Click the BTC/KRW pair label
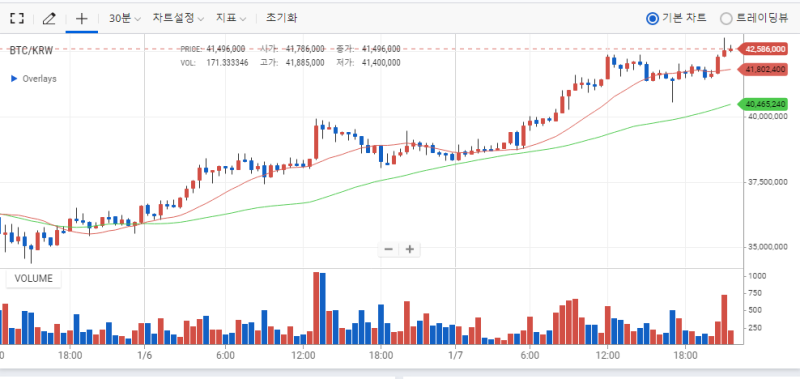The height and width of the screenshot is (379, 800). pos(31,50)
